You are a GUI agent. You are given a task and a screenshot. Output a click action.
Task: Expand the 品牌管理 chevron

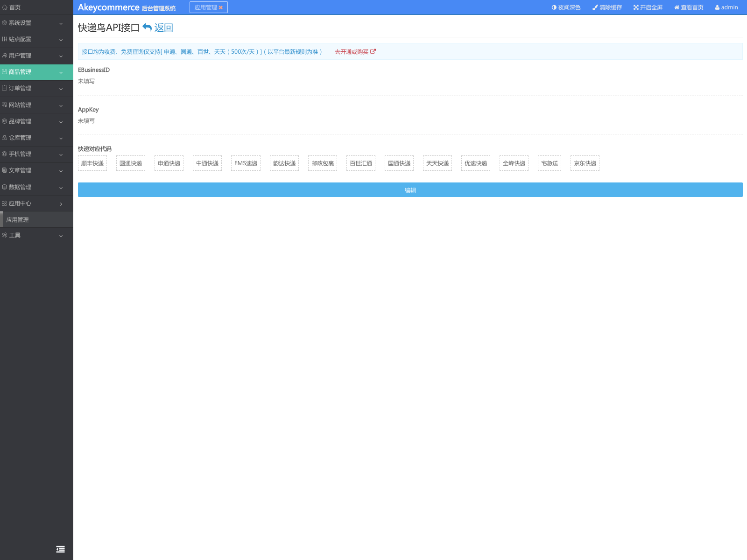[61, 122]
